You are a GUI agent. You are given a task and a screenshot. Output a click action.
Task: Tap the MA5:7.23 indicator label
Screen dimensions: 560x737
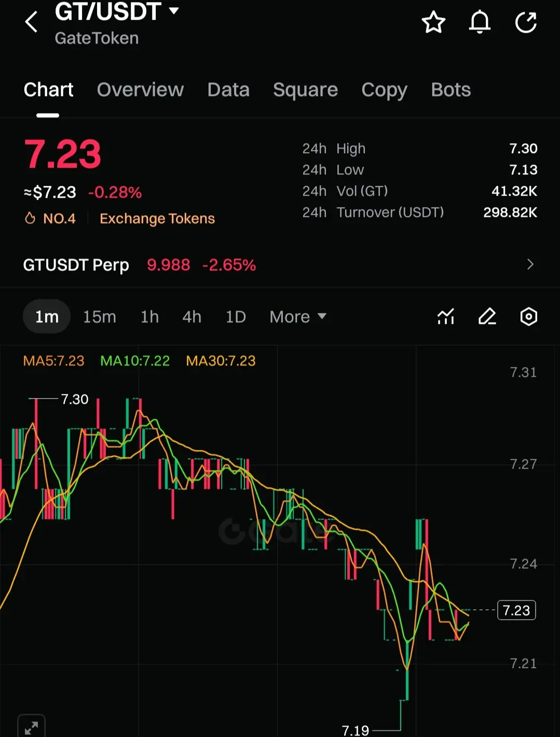coord(53,361)
